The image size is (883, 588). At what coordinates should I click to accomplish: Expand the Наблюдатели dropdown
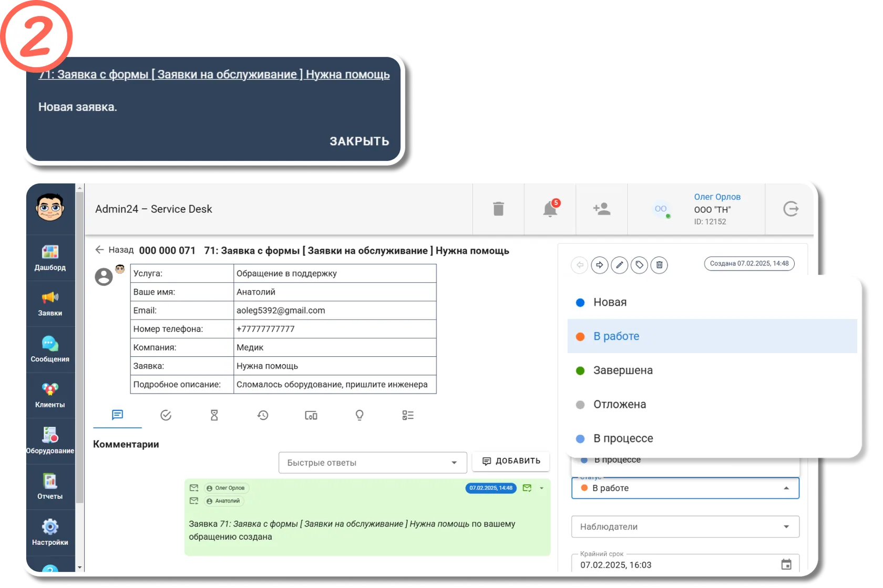click(685, 527)
